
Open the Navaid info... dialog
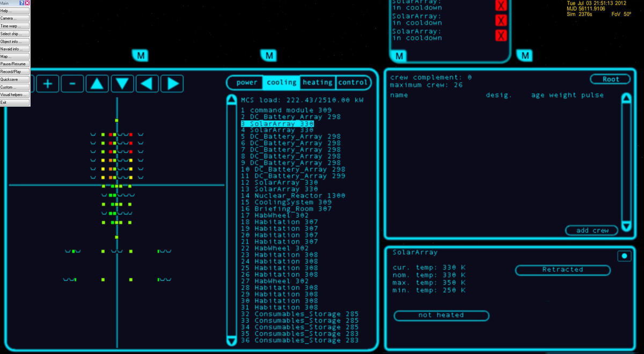(15, 49)
